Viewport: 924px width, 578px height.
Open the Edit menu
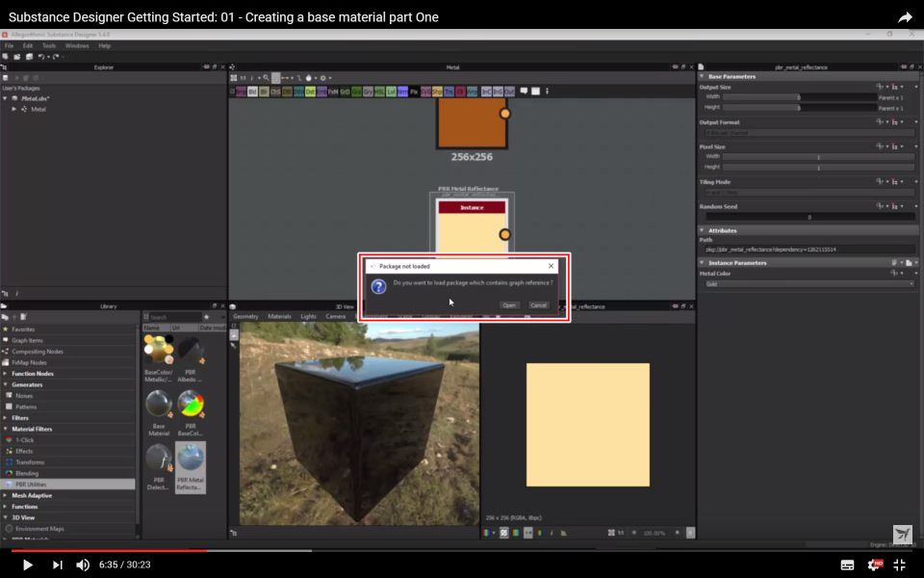coord(28,46)
